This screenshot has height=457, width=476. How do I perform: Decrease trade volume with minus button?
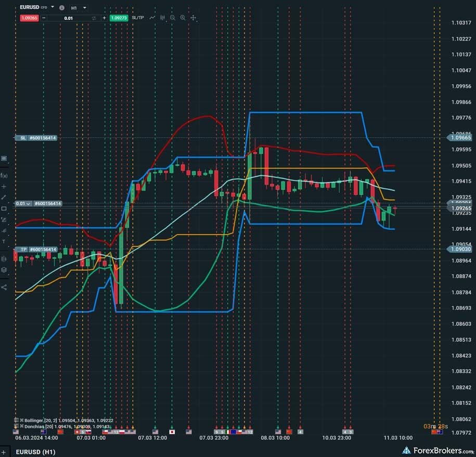44,18
